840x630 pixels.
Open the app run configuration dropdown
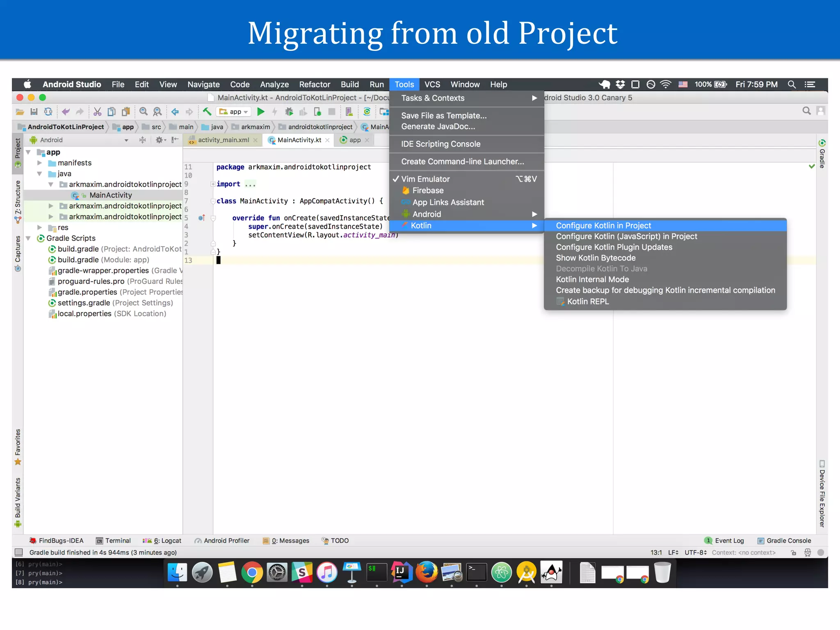point(234,112)
